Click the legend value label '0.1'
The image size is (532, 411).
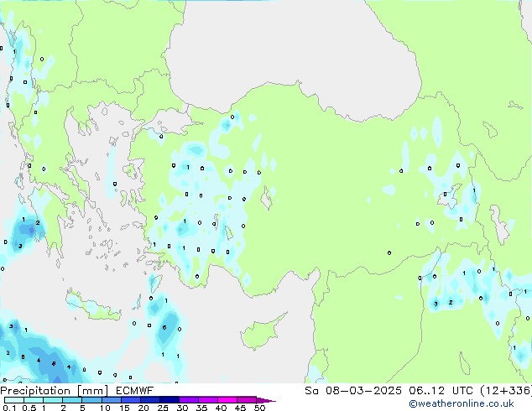[x=10, y=408]
